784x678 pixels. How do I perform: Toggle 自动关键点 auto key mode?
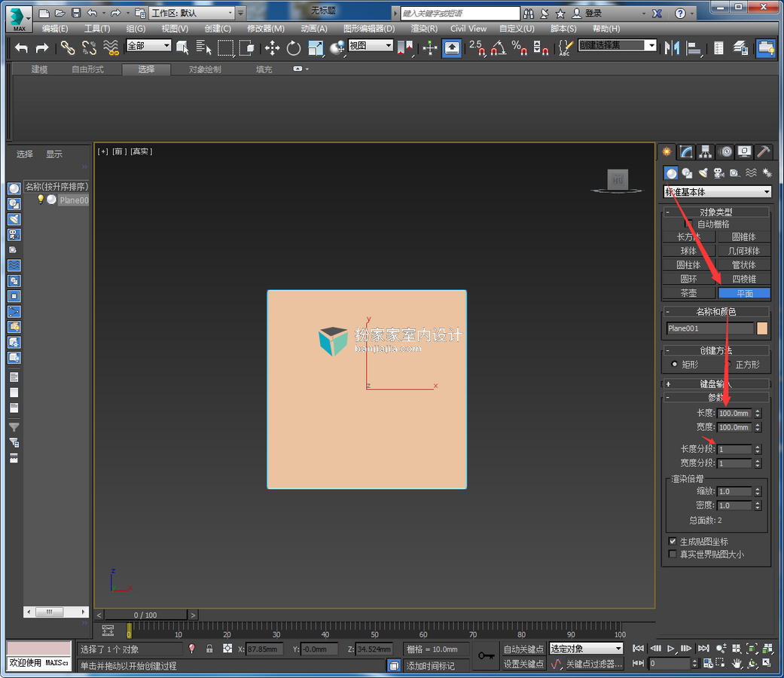click(523, 649)
